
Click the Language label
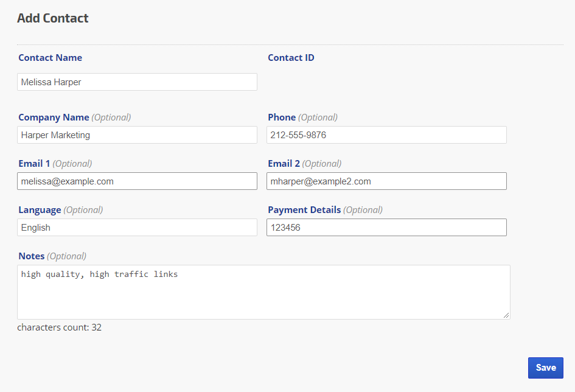(x=40, y=210)
